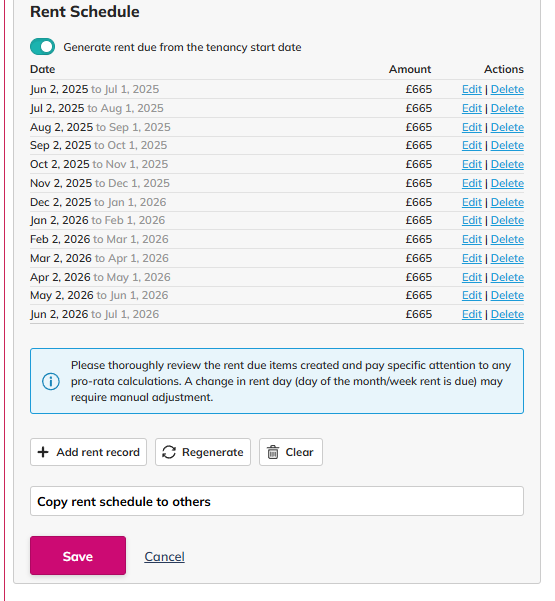Click the info icon in the blue notice
Screen dimensions: 555x601
pyautogui.click(x=51, y=381)
